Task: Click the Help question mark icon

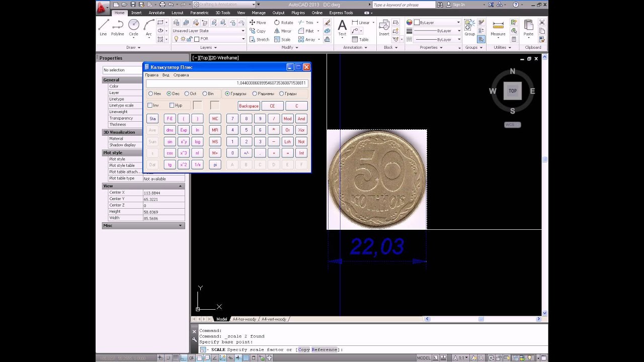Action: [x=516, y=5]
